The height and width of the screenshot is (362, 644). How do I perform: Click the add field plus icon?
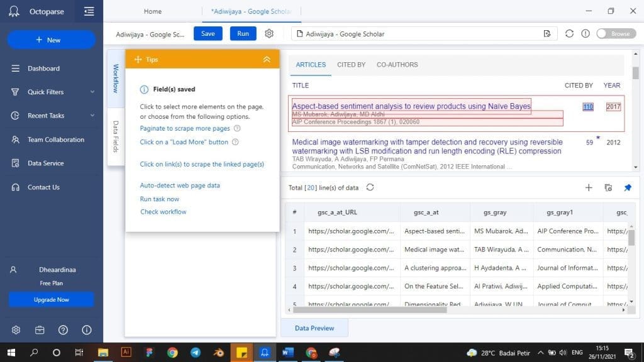click(589, 187)
